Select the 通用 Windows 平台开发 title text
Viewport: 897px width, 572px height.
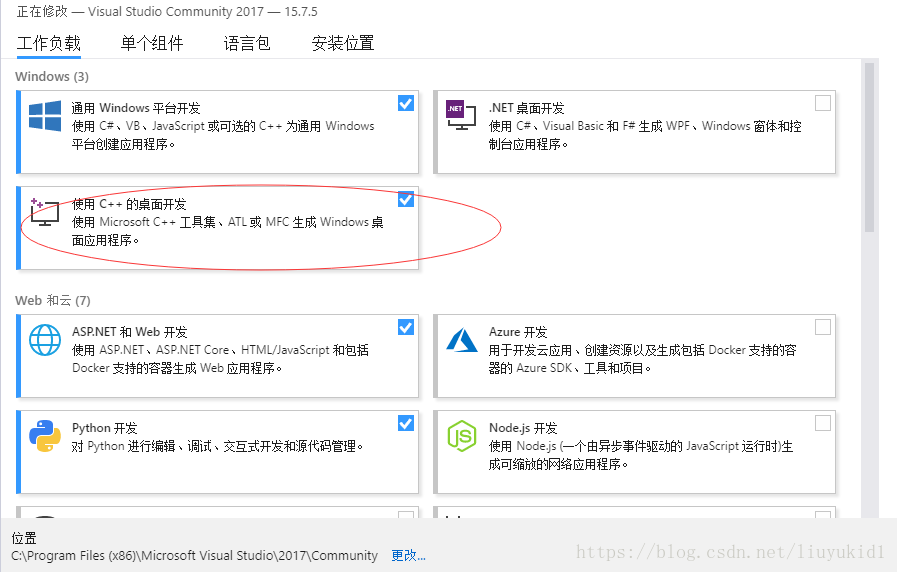pyautogui.click(x=136, y=108)
